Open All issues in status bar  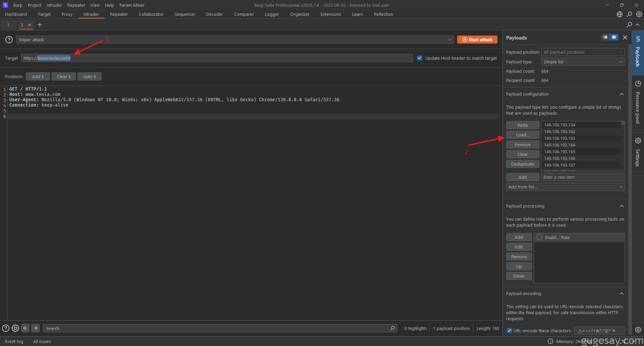(42, 341)
